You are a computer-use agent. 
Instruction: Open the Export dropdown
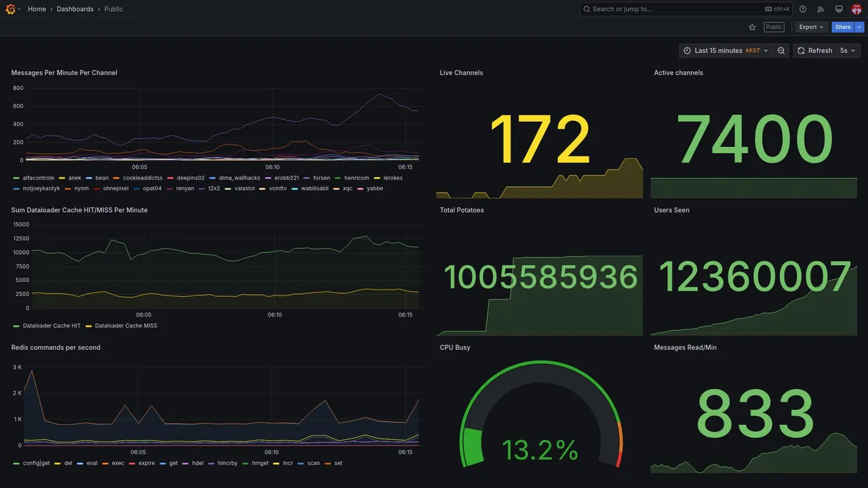point(812,27)
